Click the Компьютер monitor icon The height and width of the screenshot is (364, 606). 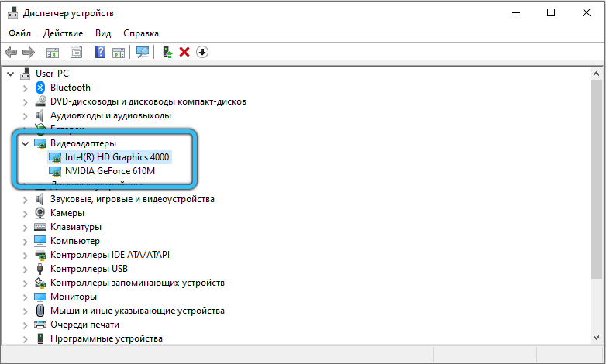[x=40, y=241]
